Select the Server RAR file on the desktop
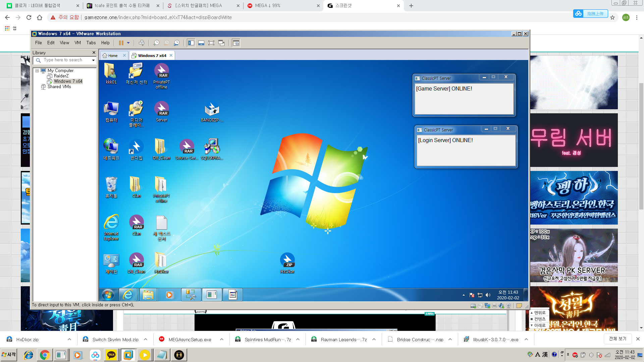Image resolution: width=644 pixels, height=362 pixels. coord(162,112)
